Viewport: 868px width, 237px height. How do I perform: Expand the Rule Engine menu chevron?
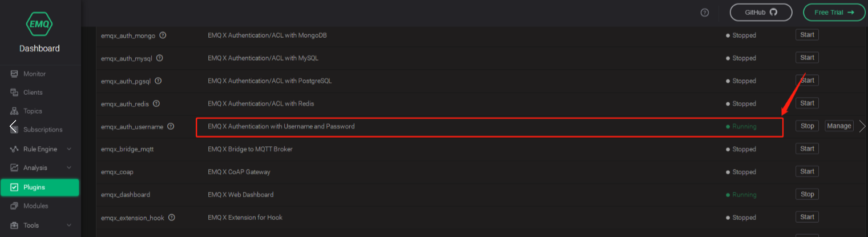point(69,149)
